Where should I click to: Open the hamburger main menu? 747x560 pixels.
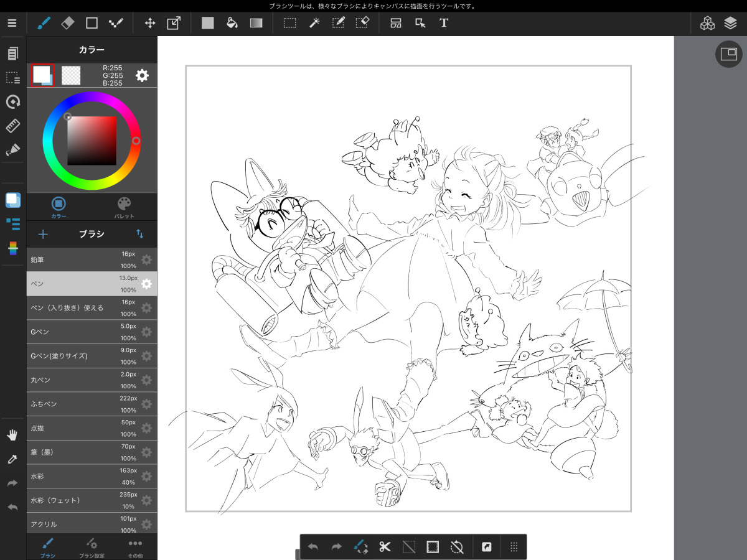[12, 23]
